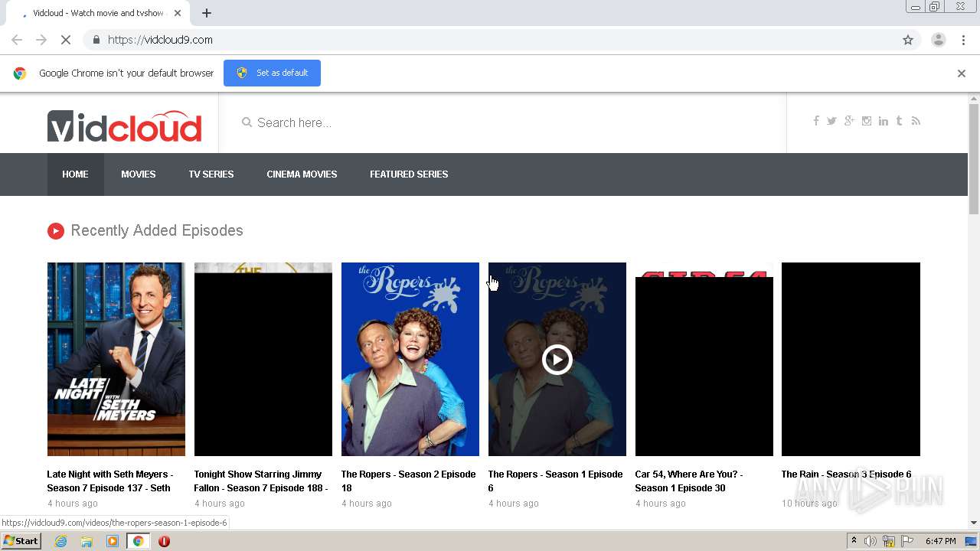Open the CINEMA MOVIES menu
This screenshot has height=551, width=980.
pos(302,174)
